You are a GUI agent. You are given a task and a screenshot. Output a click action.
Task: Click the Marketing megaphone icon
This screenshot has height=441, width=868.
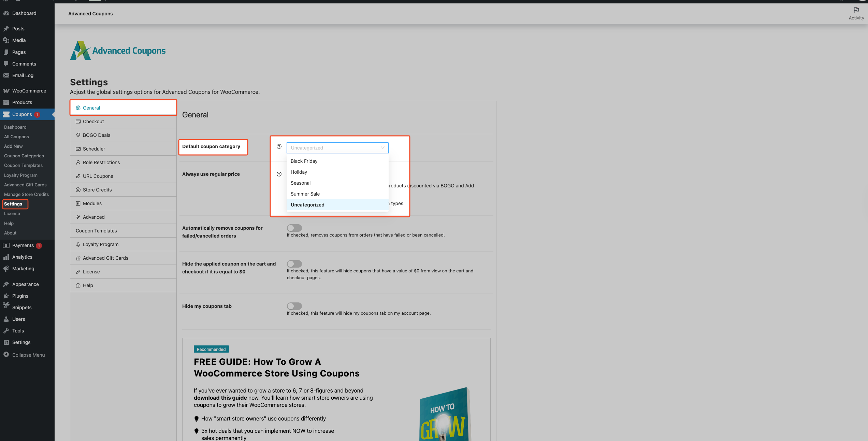[6, 269]
